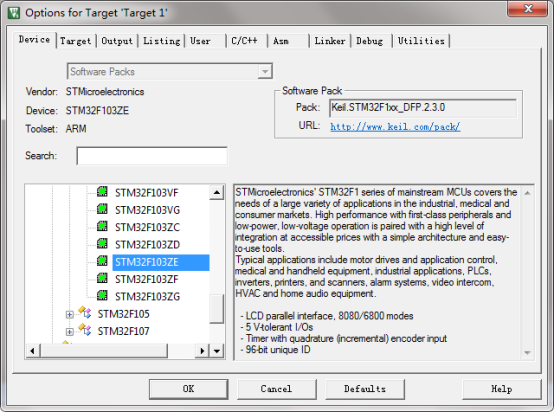Click description pane scroll-up arrow
Image resolution: width=554 pixels, height=412 pixels.
pyautogui.click(x=527, y=193)
